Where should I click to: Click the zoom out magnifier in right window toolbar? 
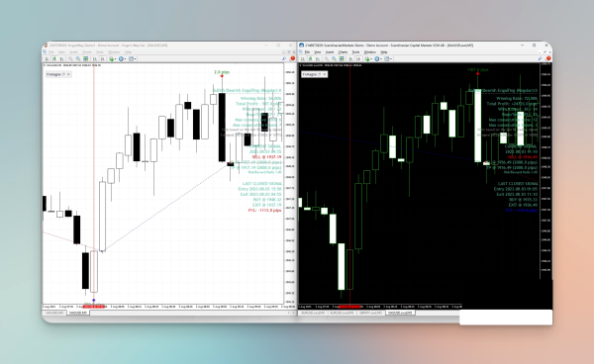click(x=334, y=59)
